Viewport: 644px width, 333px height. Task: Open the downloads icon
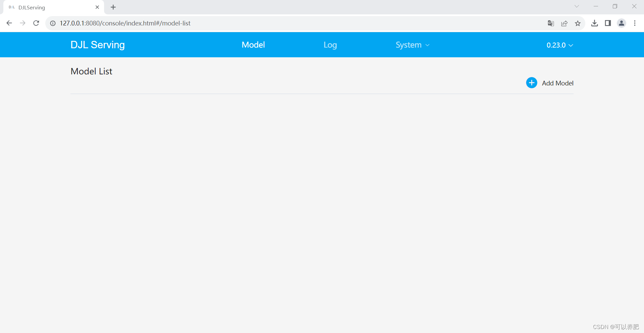tap(594, 23)
